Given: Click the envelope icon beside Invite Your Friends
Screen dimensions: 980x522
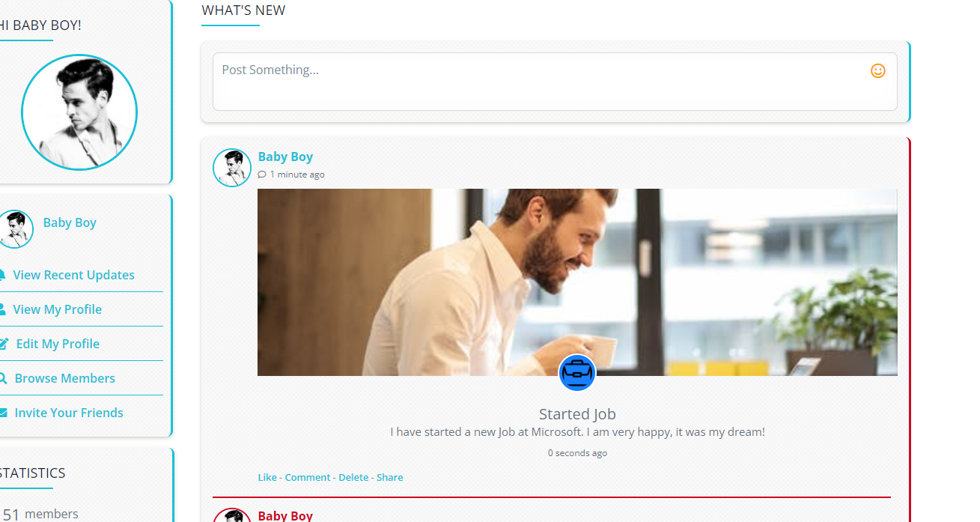Looking at the screenshot, I should 3,413.
